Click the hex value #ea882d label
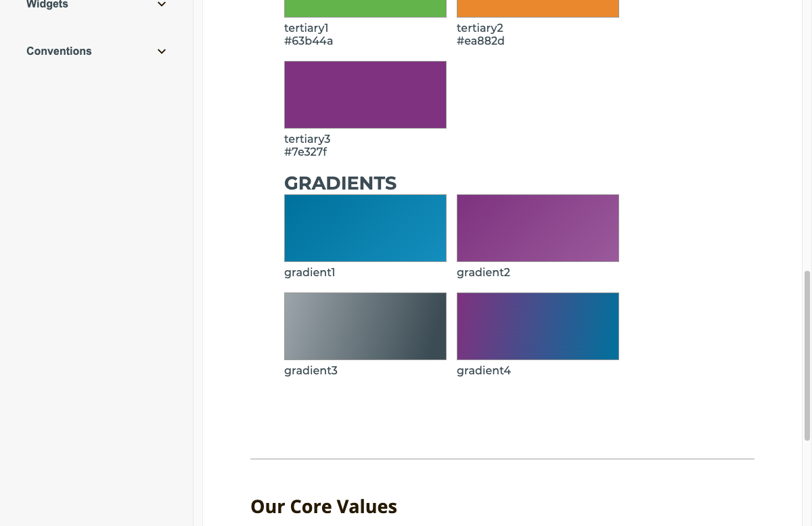Image resolution: width=812 pixels, height=526 pixels. [x=480, y=41]
